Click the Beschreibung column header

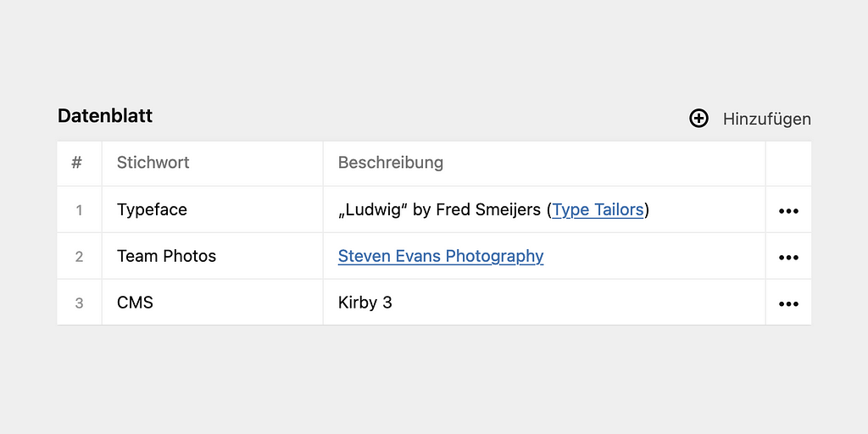[544, 164]
